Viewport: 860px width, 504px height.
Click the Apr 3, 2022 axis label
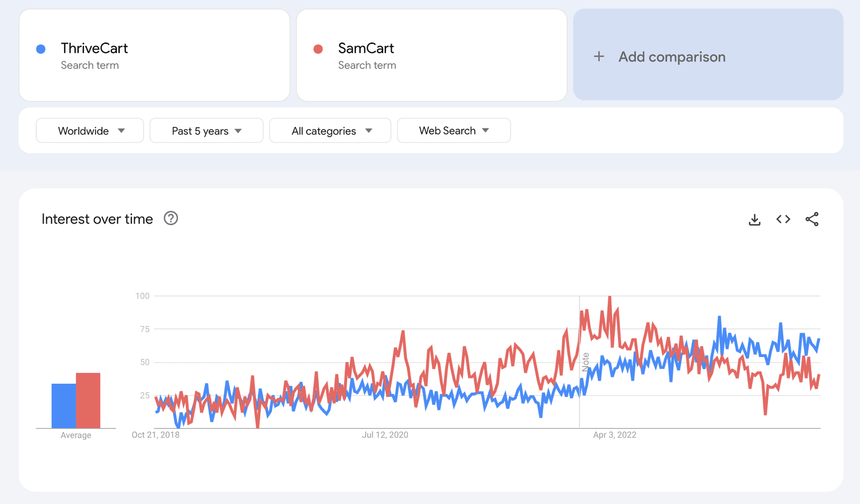click(x=615, y=435)
